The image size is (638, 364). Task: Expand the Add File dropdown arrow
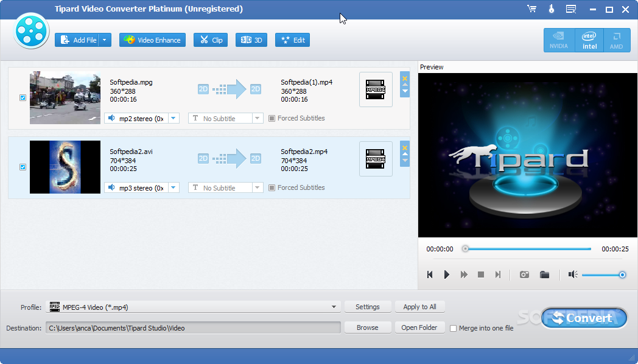tap(105, 40)
